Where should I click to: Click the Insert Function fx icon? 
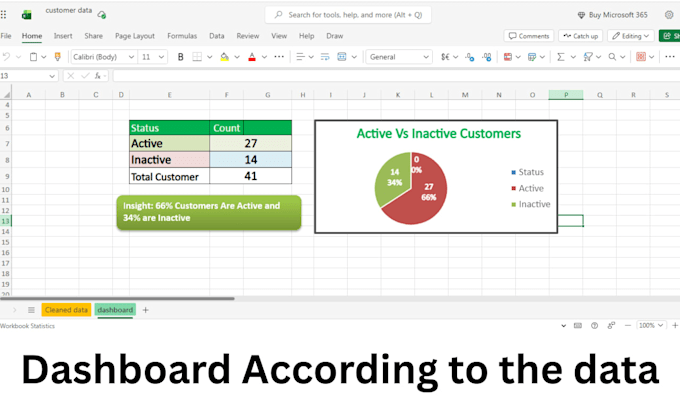tap(98, 76)
